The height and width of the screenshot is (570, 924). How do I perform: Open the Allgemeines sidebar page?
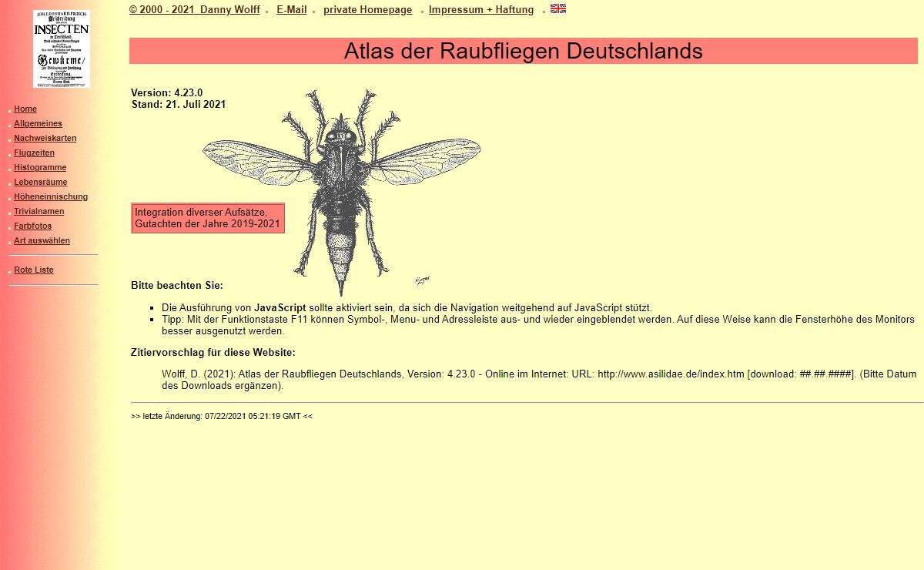click(x=38, y=124)
